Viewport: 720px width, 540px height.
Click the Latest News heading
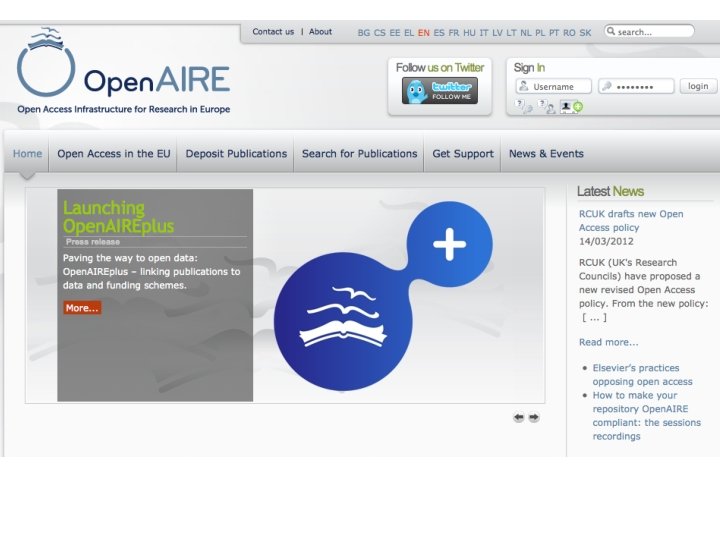pos(610,191)
